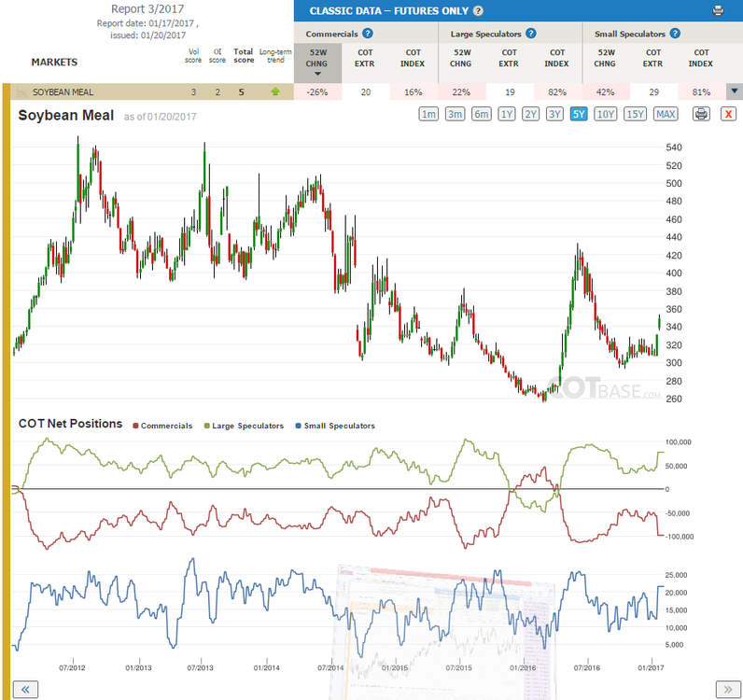Click the Vol score column header
Image resolution: width=743 pixels, height=700 pixels.
click(193, 55)
